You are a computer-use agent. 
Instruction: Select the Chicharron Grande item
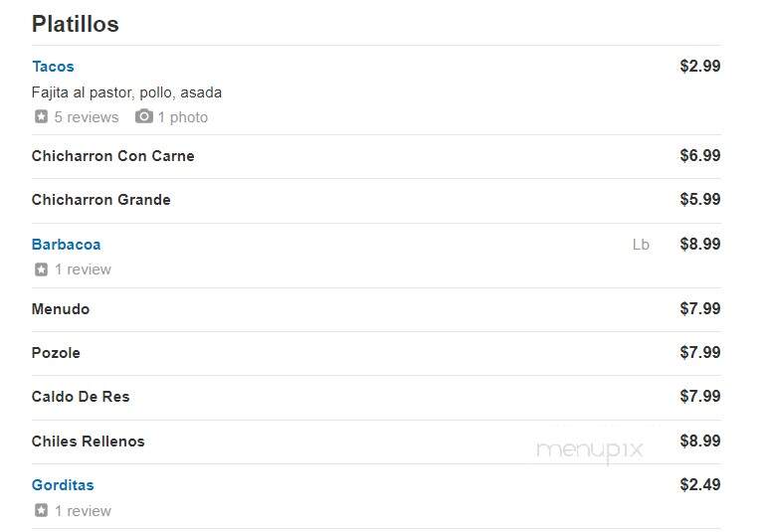[101, 200]
